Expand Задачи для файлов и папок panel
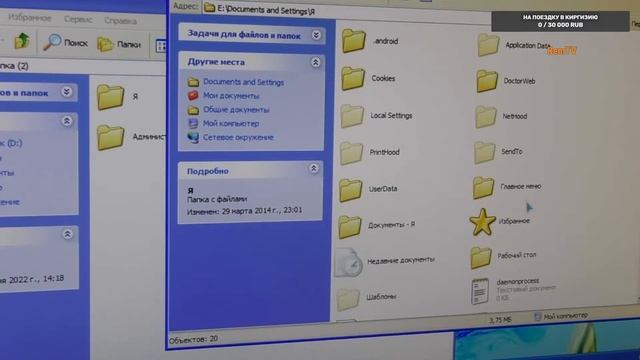This screenshot has height=360, width=640. pos(316,35)
